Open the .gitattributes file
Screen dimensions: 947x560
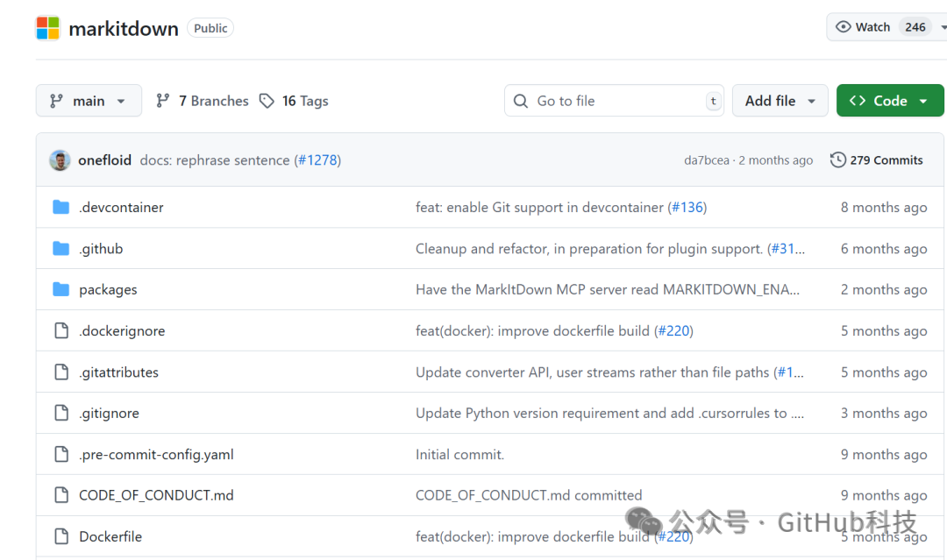[x=118, y=372]
